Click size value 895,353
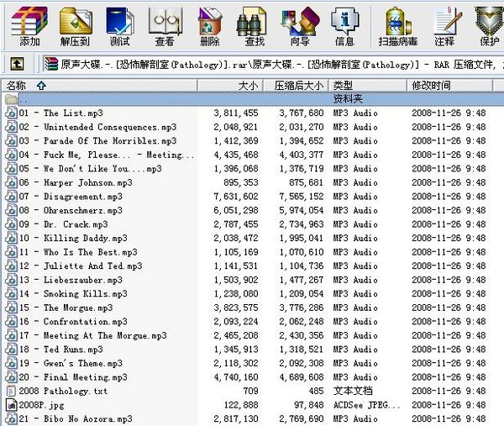504x426 pixels. point(241,182)
